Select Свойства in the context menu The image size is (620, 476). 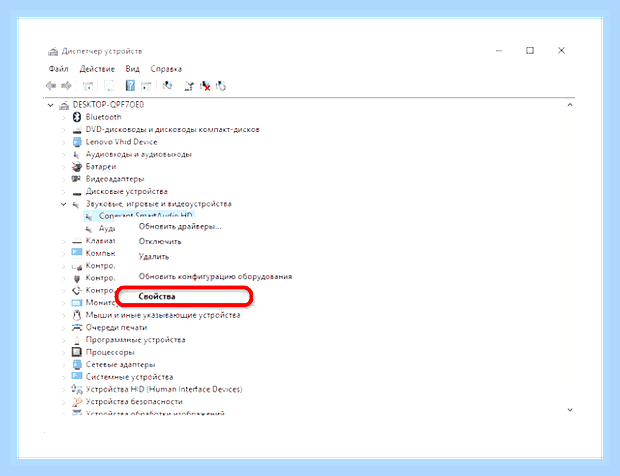coord(157,297)
